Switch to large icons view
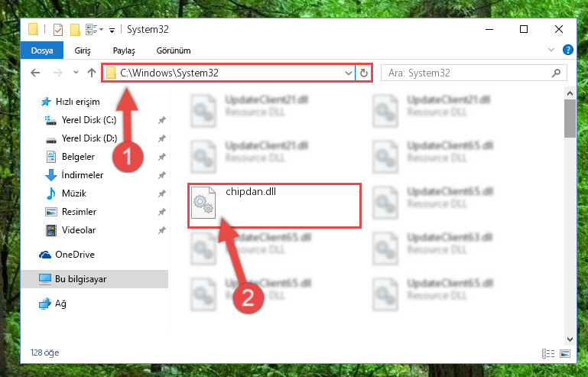 (x=565, y=353)
